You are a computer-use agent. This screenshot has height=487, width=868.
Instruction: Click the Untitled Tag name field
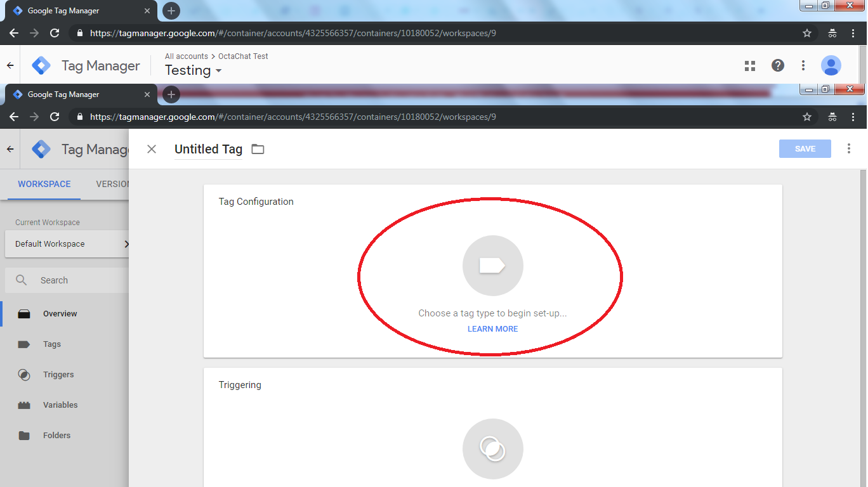click(x=208, y=150)
